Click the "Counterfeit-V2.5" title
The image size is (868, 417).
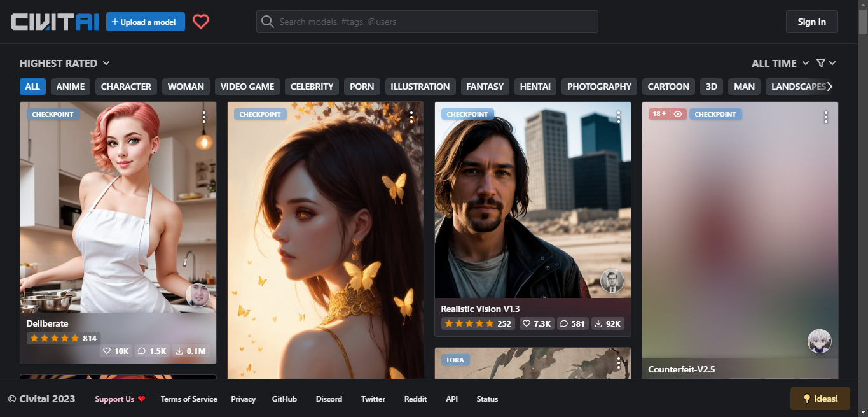682,369
